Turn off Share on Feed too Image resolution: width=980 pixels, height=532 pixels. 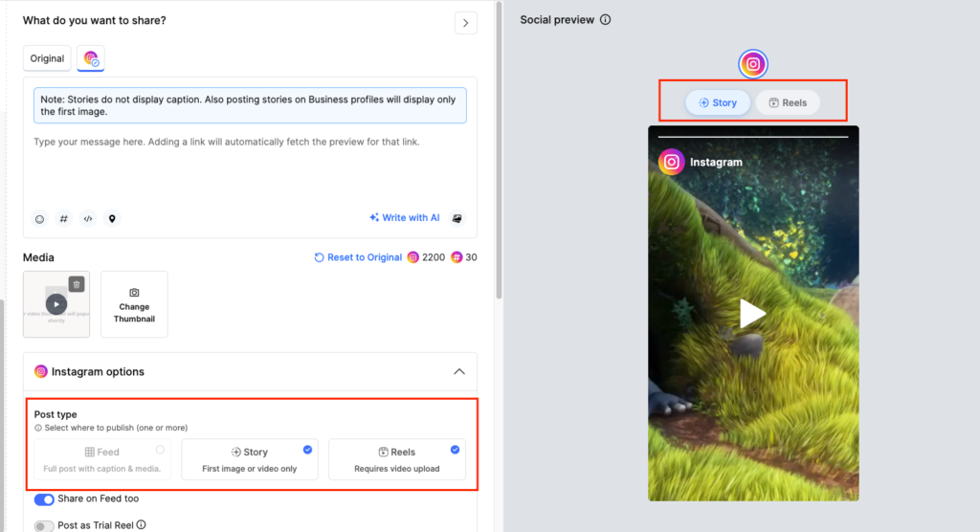pyautogui.click(x=44, y=499)
